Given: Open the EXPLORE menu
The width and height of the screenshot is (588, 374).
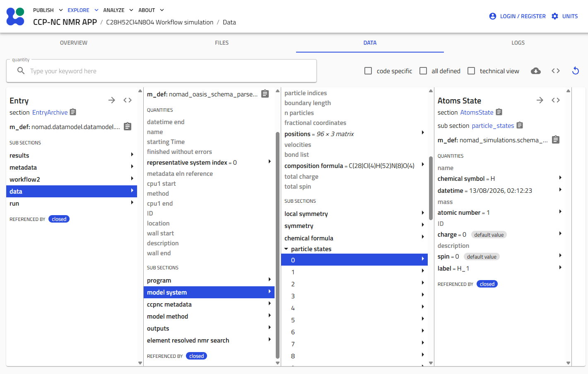Looking at the screenshot, I should [x=83, y=10].
